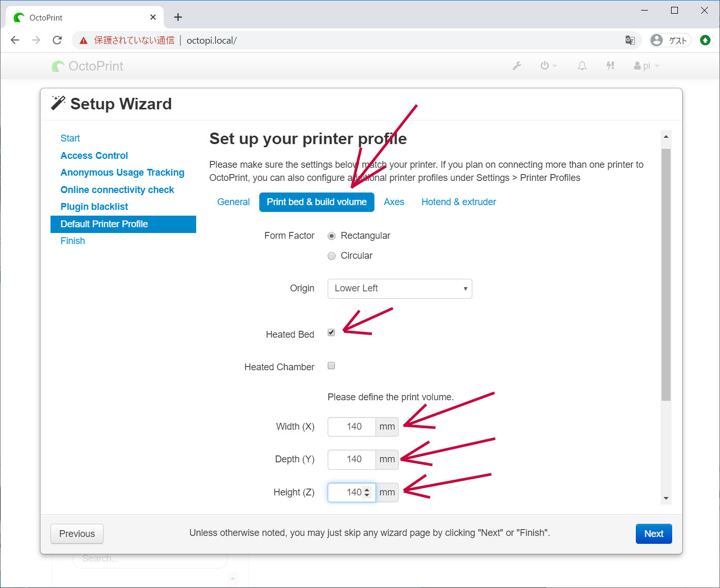Click the translate page icon
The width and height of the screenshot is (720, 588).
click(x=630, y=40)
